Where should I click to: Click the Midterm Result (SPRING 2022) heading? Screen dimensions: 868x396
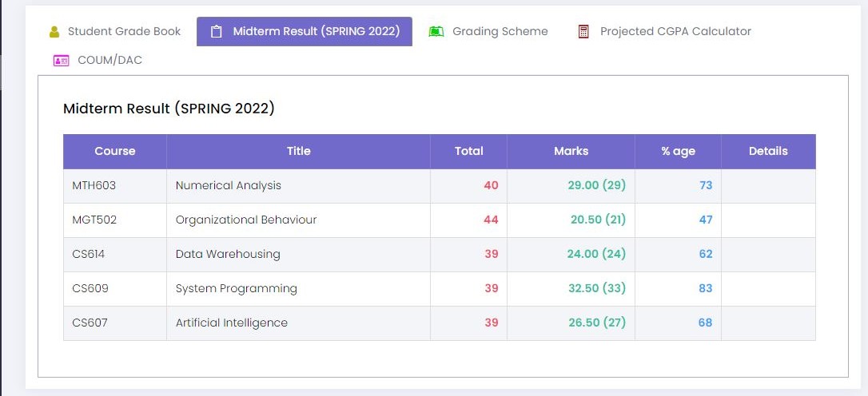(x=169, y=109)
